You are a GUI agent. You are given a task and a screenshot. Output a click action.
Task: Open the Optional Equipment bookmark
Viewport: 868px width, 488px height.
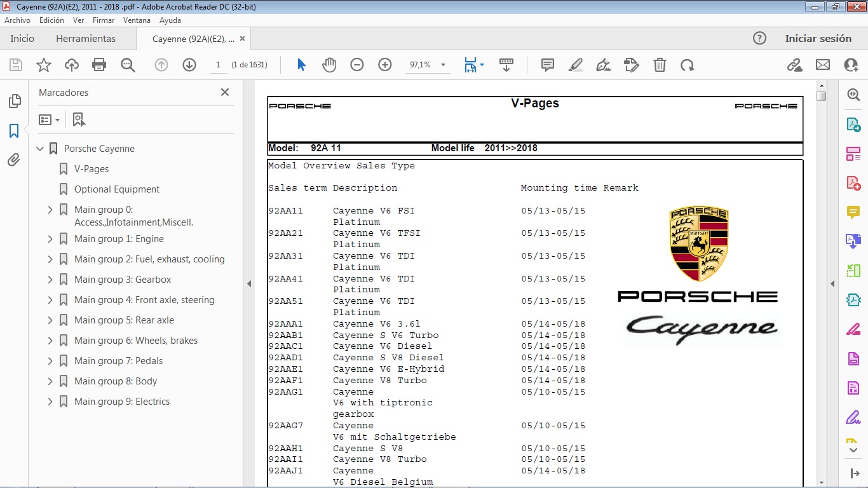pos(117,189)
